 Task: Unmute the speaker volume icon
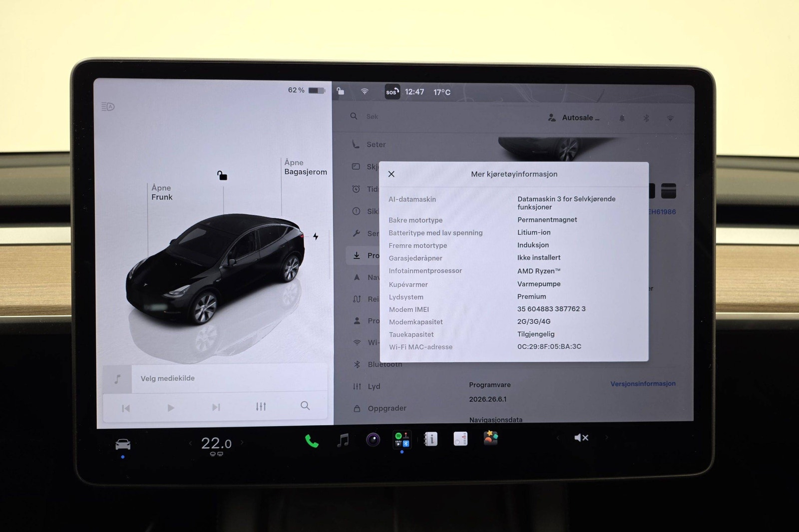pos(581,438)
